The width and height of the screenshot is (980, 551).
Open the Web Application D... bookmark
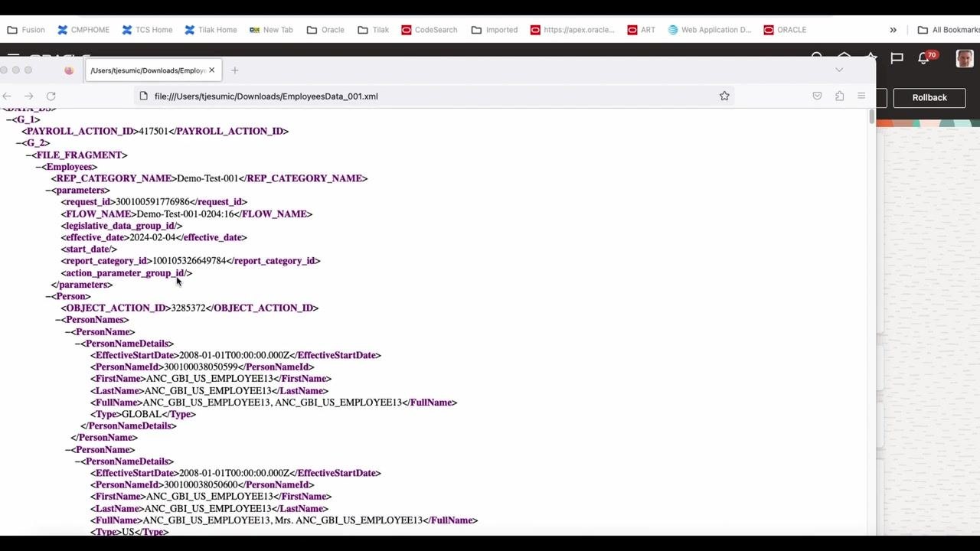click(709, 30)
